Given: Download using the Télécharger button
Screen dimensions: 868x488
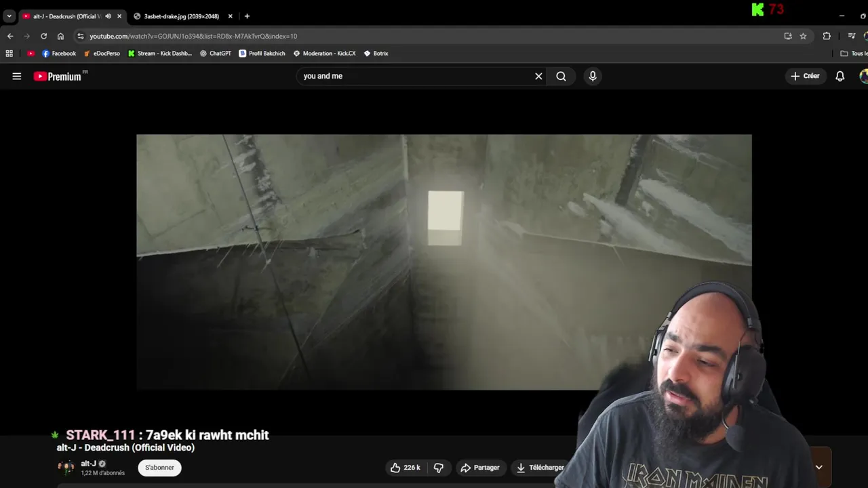Looking at the screenshot, I should tap(540, 468).
